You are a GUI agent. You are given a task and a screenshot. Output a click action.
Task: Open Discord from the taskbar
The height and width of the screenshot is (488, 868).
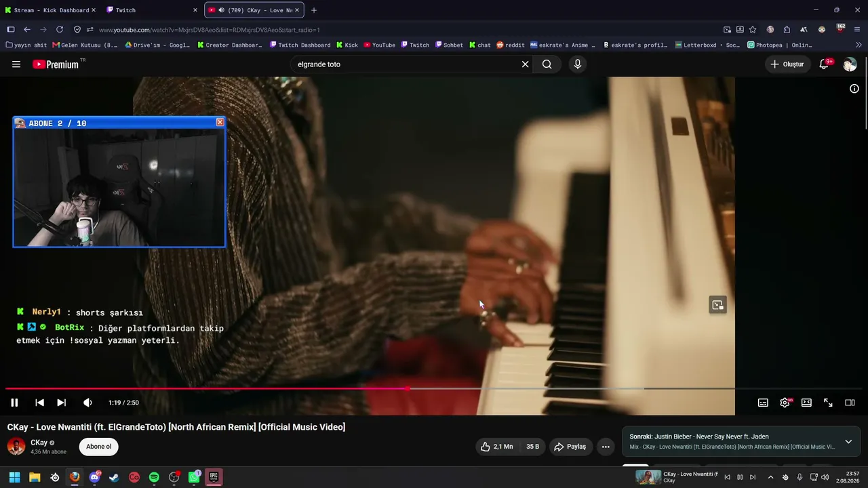[94, 477]
